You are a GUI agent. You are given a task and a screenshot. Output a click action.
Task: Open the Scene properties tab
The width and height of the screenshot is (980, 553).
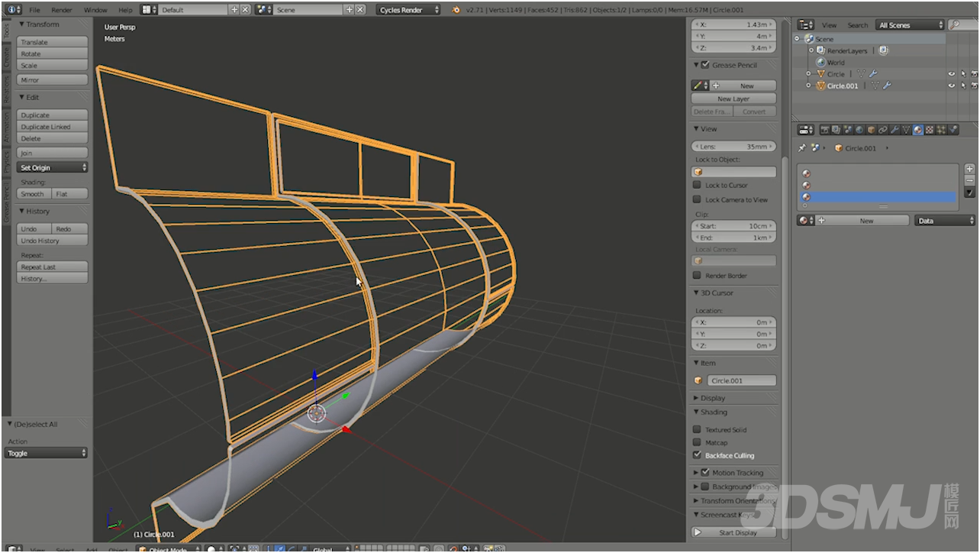[848, 130]
